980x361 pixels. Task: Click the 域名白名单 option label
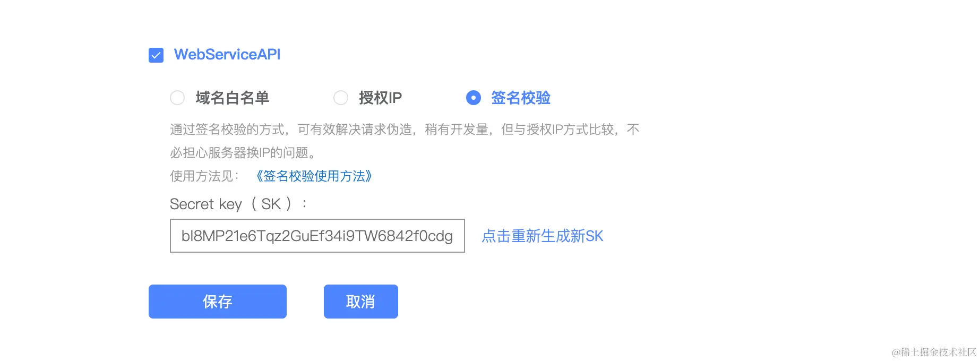click(x=233, y=98)
